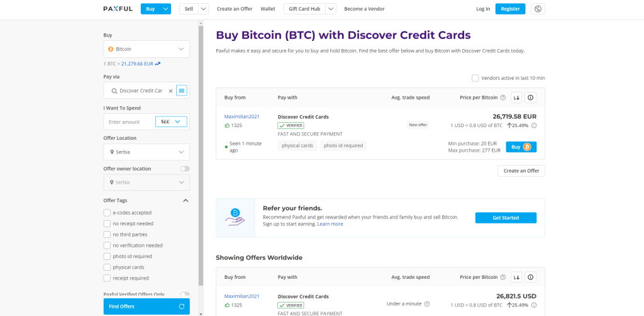Viewport: 644px width, 316px height.
Task: Click the Register button
Action: click(510, 9)
